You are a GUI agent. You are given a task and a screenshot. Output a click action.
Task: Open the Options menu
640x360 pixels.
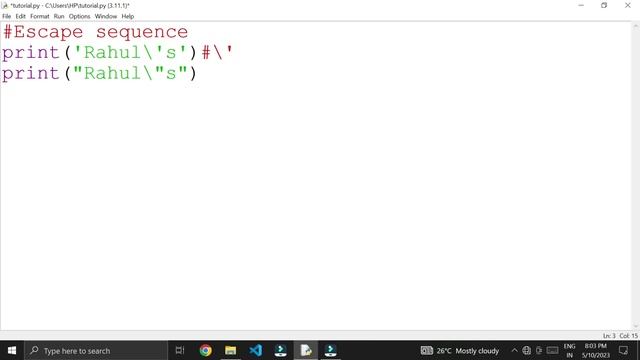(x=79, y=16)
